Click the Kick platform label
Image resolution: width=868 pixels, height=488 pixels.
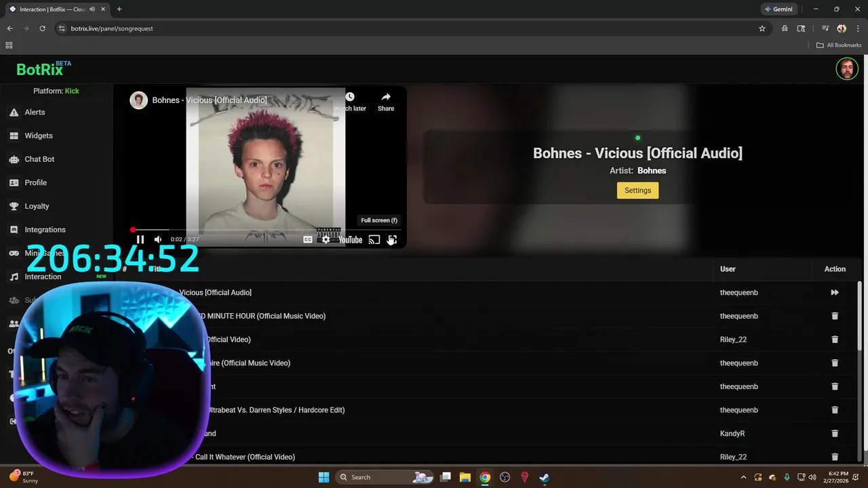(x=72, y=91)
